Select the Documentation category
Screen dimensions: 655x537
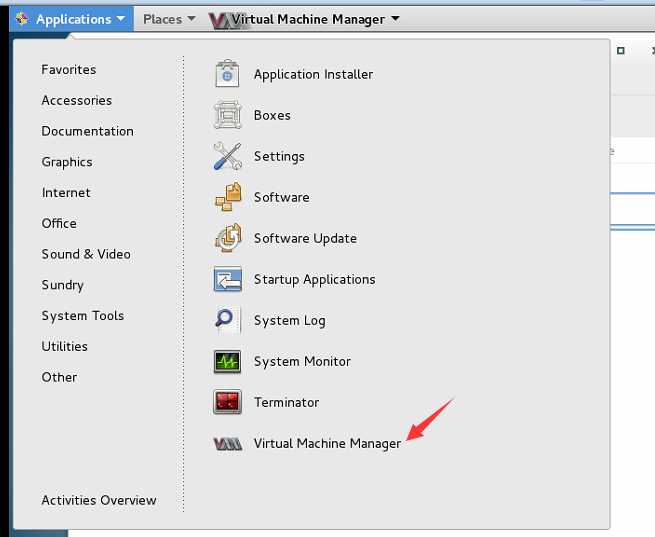click(88, 131)
